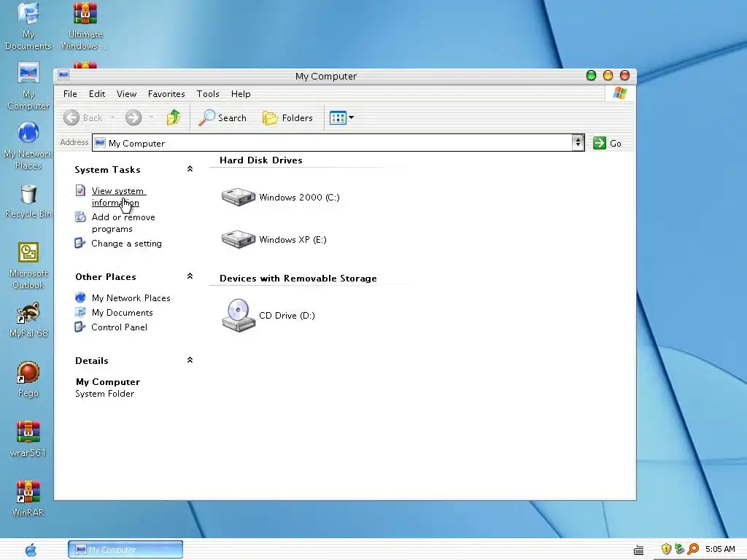The image size is (747, 560).
Task: Click the Change a setting link
Action: point(126,244)
